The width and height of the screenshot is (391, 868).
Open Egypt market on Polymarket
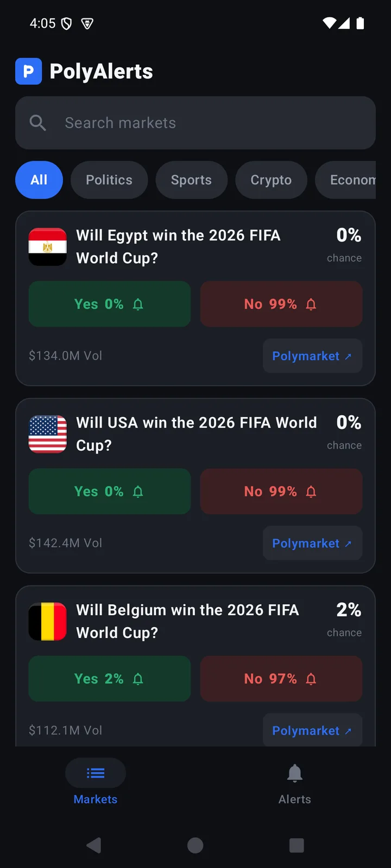click(x=312, y=356)
